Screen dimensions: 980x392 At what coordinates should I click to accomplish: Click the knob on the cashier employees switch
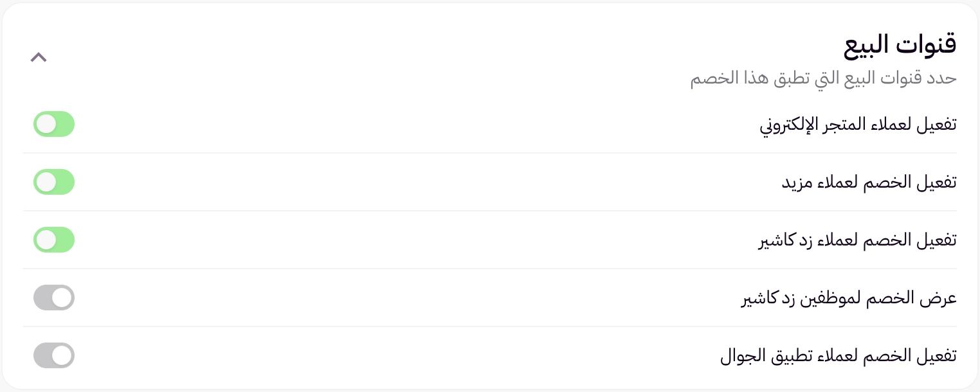click(x=62, y=298)
